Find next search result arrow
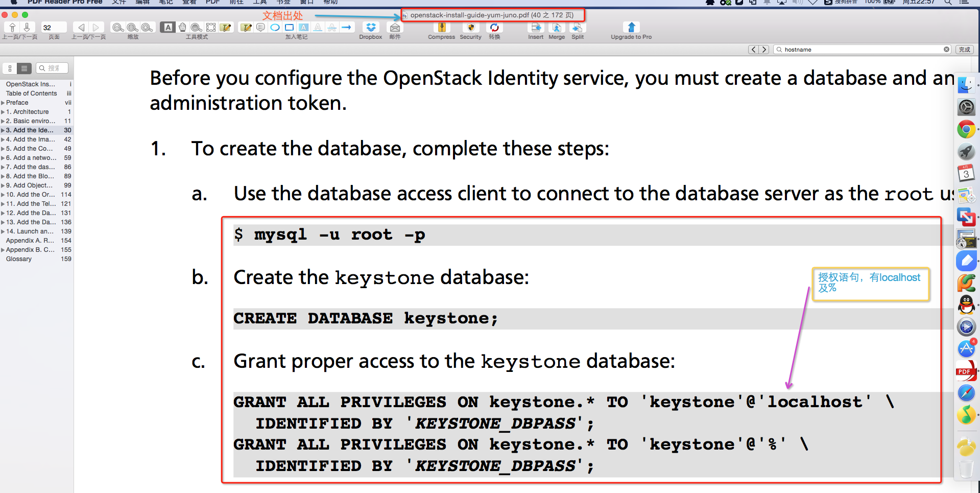Viewport: 980px width, 493px height. pyautogui.click(x=764, y=50)
